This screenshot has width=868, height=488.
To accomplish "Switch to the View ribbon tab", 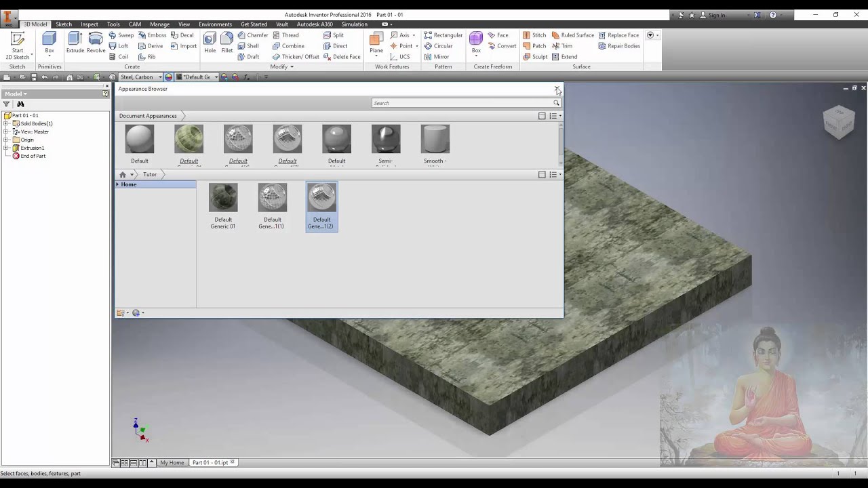I will [x=184, y=24].
